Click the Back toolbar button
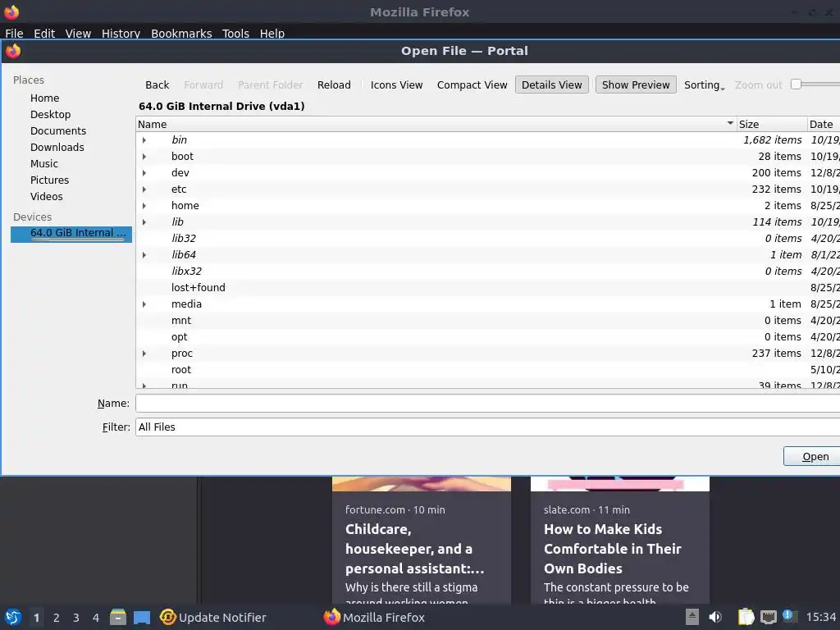 pyautogui.click(x=157, y=84)
